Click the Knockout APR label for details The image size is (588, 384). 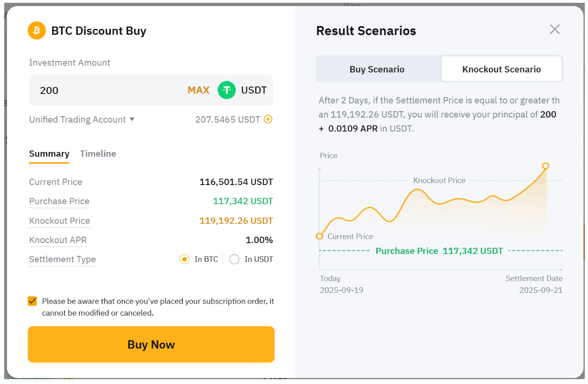click(x=58, y=240)
